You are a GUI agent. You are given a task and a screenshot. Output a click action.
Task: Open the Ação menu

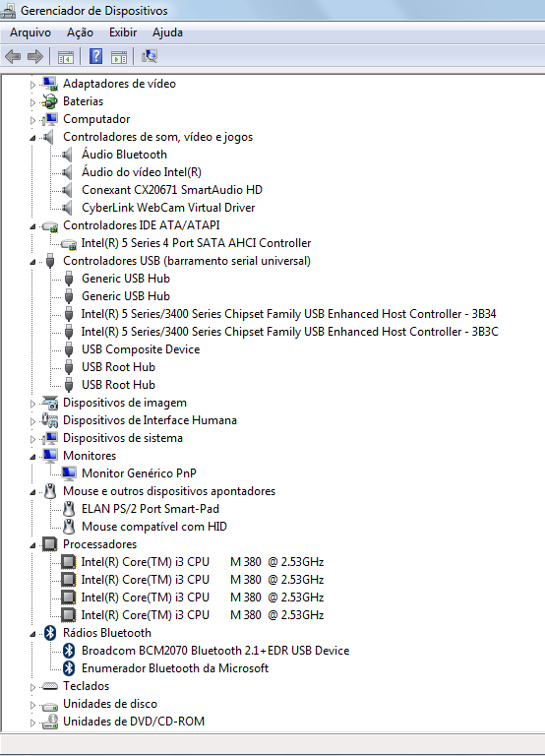pyautogui.click(x=80, y=32)
